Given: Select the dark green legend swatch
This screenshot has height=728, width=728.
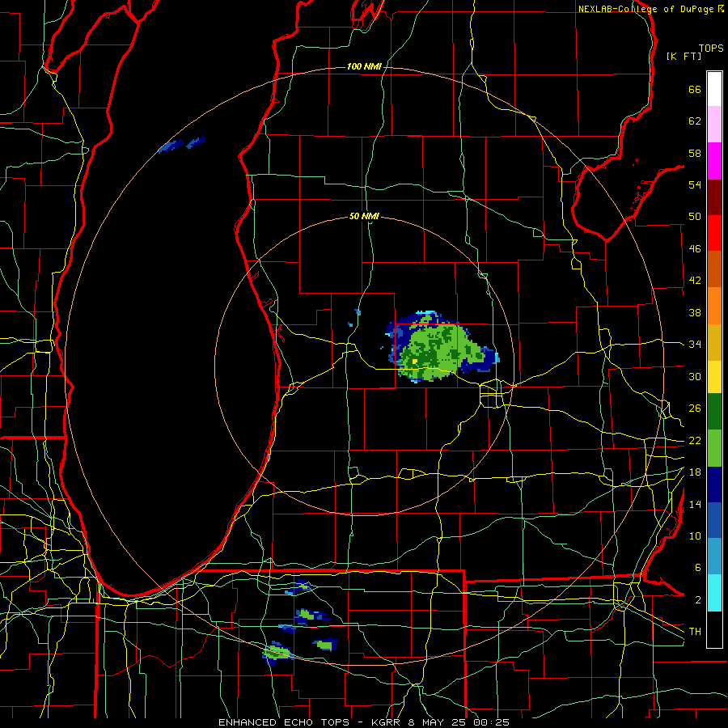Looking at the screenshot, I should 714,412.
